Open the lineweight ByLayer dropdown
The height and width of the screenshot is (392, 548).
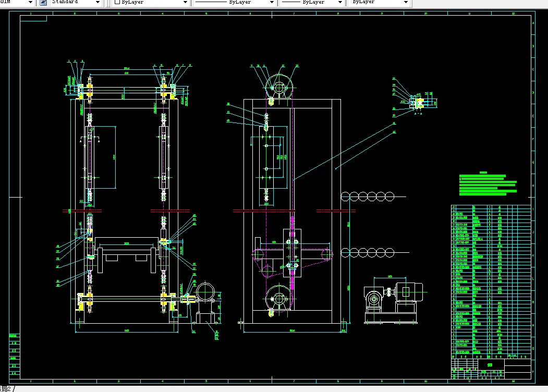coord(312,3)
